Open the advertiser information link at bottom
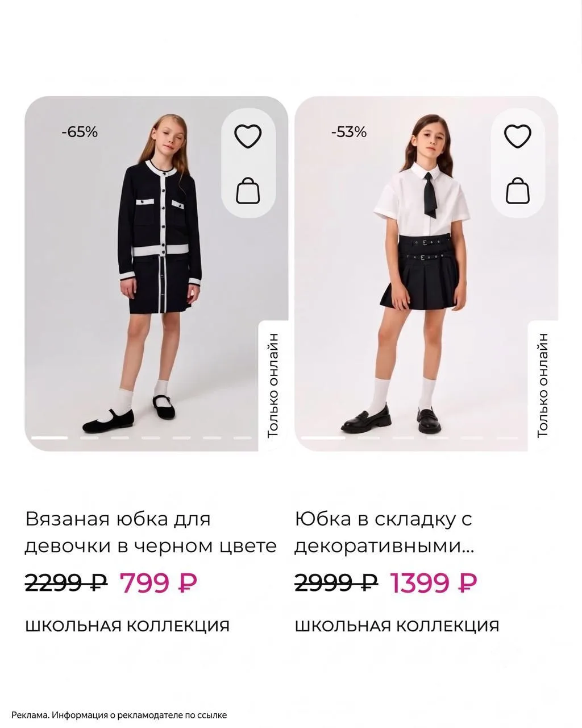This screenshot has width=582, height=728. 119,715
